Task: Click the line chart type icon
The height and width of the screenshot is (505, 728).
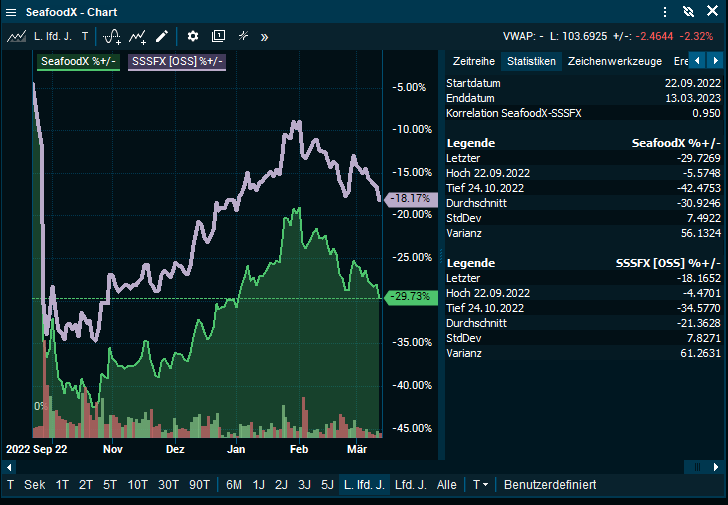Action: click(x=16, y=36)
